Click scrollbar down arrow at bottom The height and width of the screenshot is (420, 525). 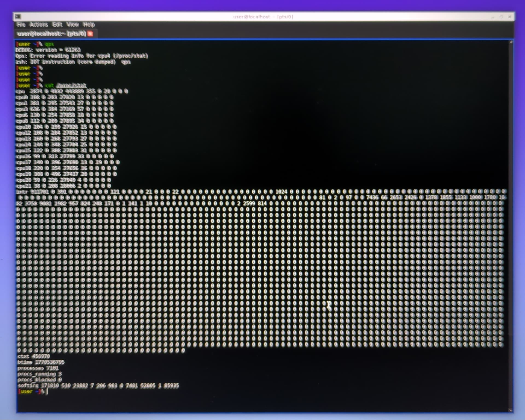click(511, 410)
